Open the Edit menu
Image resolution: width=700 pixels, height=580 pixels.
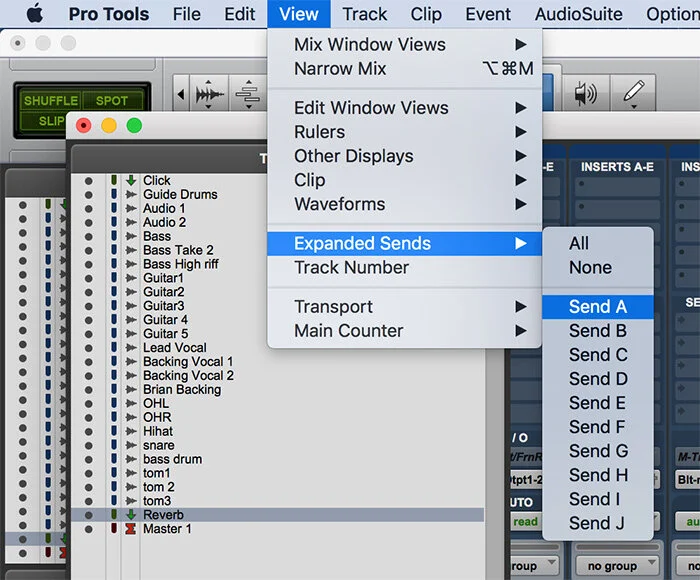coord(240,14)
